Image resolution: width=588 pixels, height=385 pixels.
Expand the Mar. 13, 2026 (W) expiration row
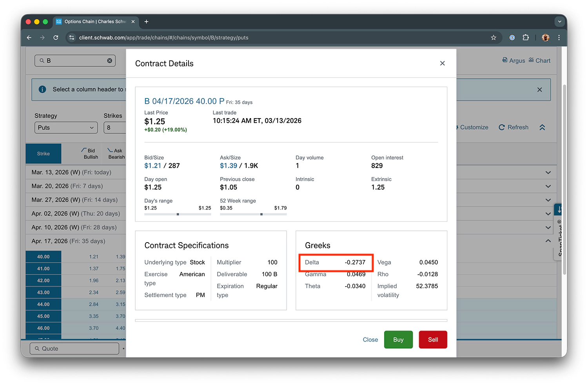[x=548, y=172]
